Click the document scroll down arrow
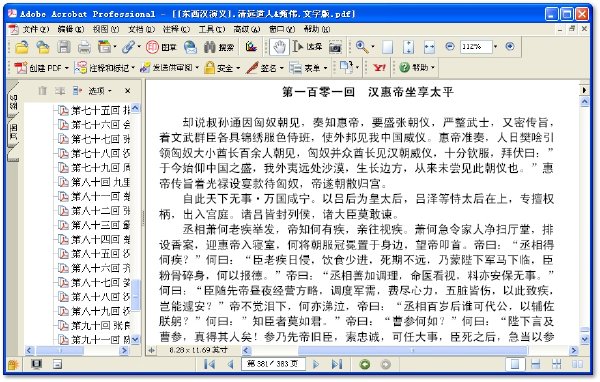Screen dimensions: 600x382 coord(584,339)
